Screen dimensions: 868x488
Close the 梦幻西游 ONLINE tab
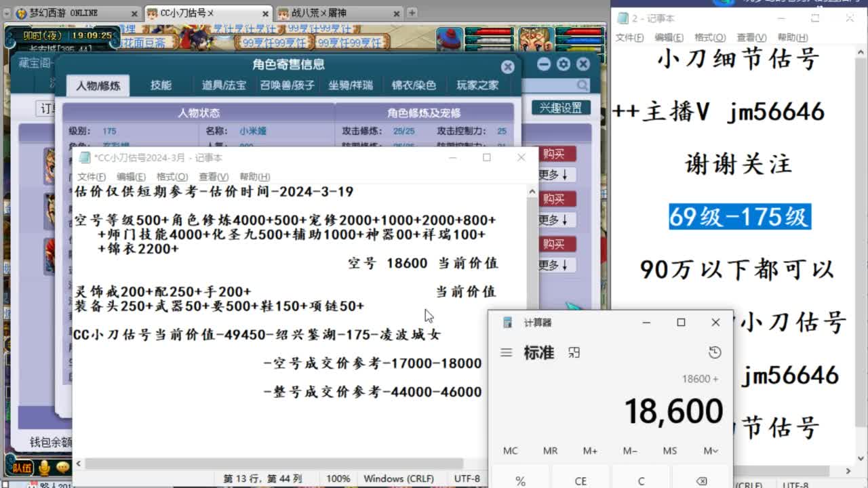(133, 13)
